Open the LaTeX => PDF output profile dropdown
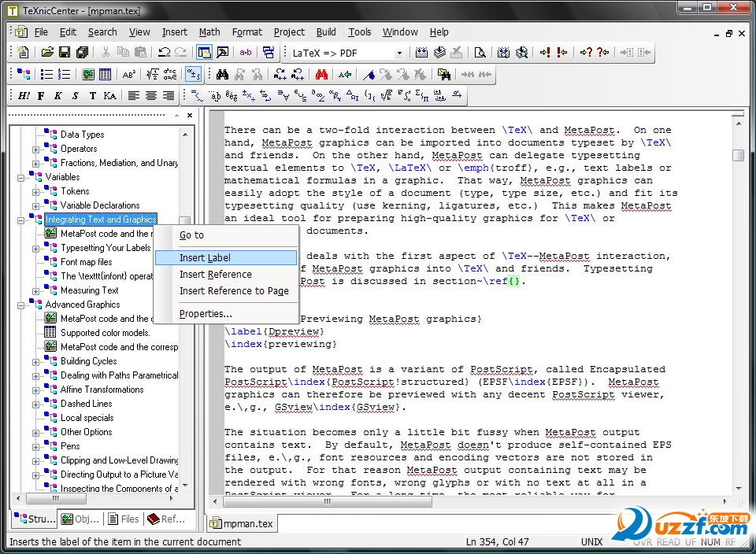This screenshot has height=554, width=756. point(399,54)
